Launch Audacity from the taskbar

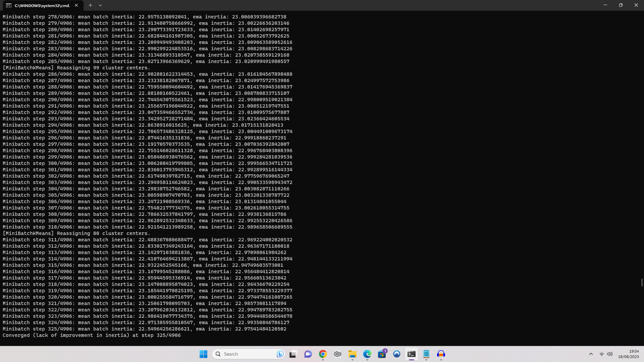(x=441, y=354)
